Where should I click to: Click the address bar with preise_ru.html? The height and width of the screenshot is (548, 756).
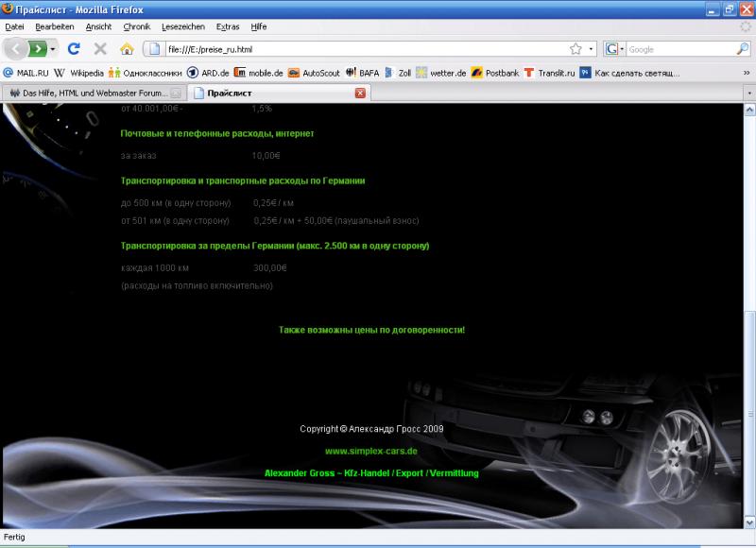click(367, 49)
